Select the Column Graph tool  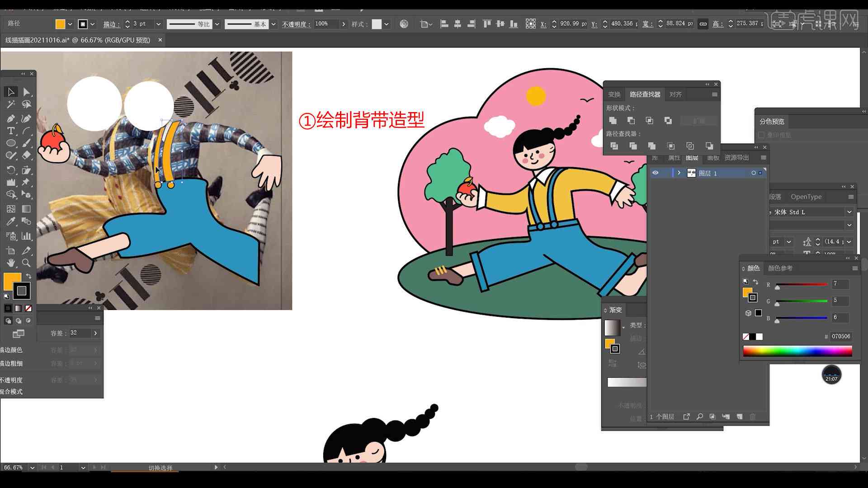tap(27, 236)
